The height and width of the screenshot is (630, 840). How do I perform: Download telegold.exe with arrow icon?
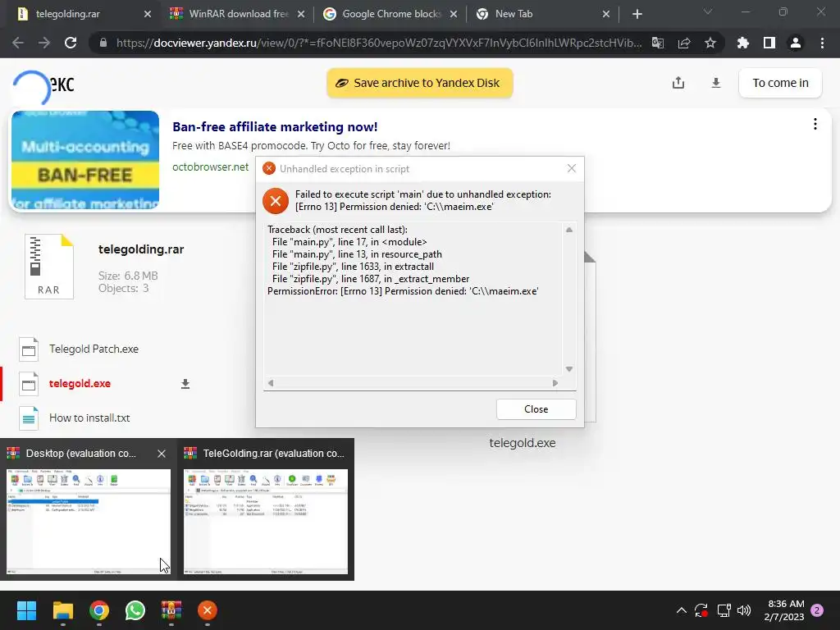pos(185,384)
